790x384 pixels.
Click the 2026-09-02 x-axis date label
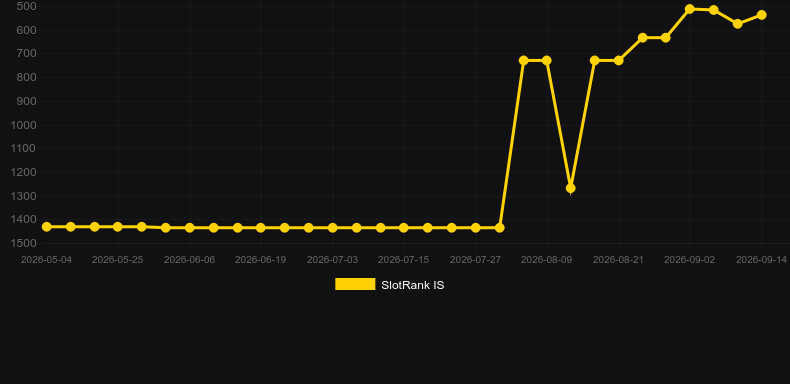[x=690, y=260]
